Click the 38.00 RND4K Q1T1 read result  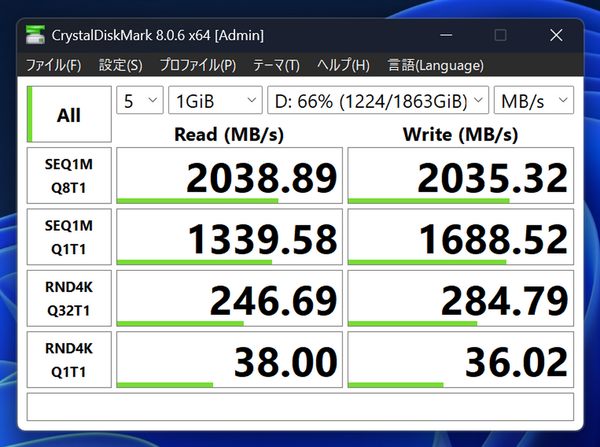pyautogui.click(x=230, y=360)
